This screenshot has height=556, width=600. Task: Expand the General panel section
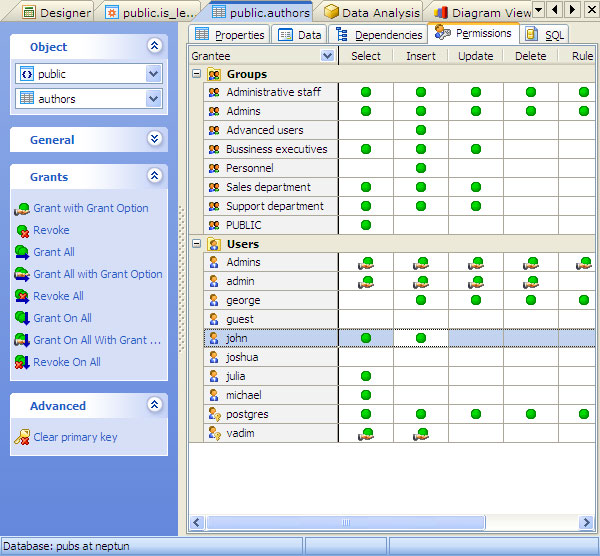pyautogui.click(x=153, y=140)
